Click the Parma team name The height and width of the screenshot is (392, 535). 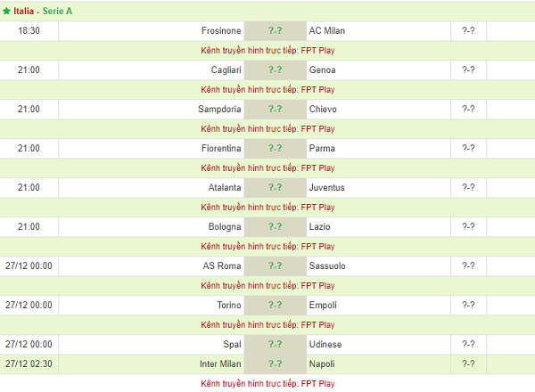pos(321,148)
